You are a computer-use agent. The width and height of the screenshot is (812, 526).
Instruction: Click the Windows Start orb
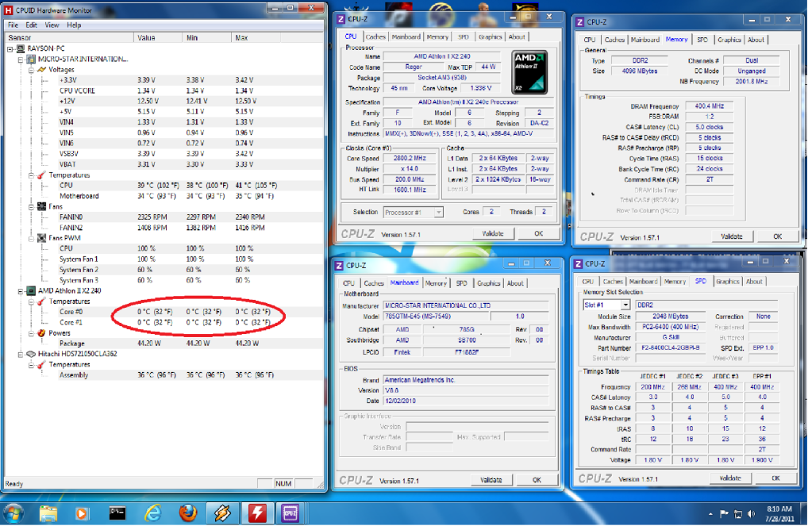13,513
